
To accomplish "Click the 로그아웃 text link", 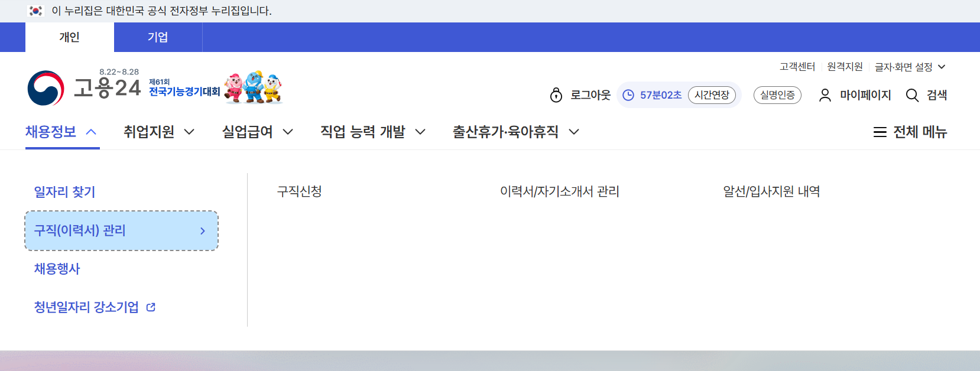I will (590, 95).
